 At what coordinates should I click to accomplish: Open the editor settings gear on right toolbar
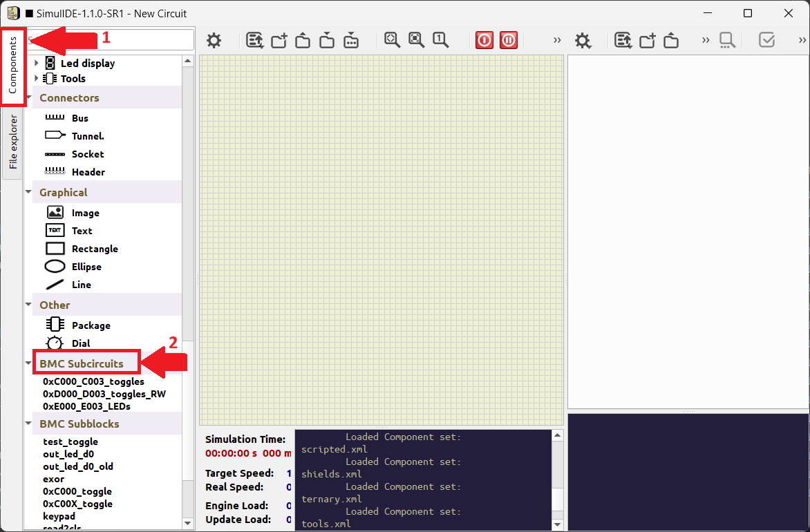pyautogui.click(x=583, y=40)
